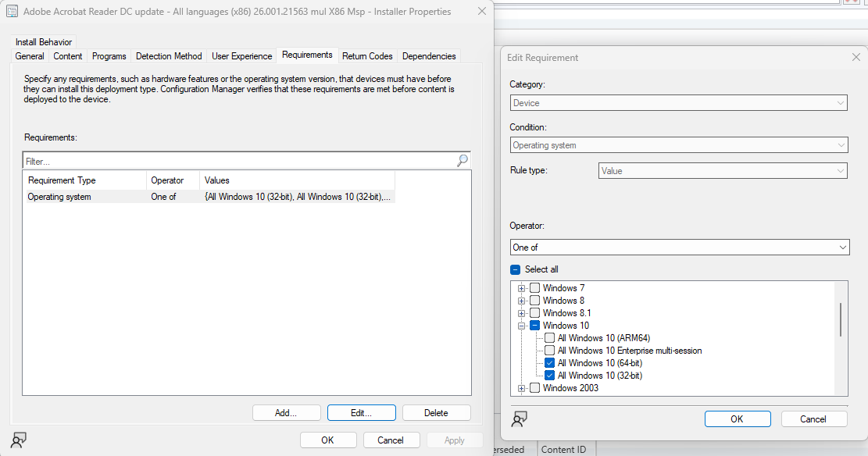The image size is (868, 456).
Task: Enable All Windows 10 Enterprise multi-session checkbox
Action: pyautogui.click(x=550, y=351)
